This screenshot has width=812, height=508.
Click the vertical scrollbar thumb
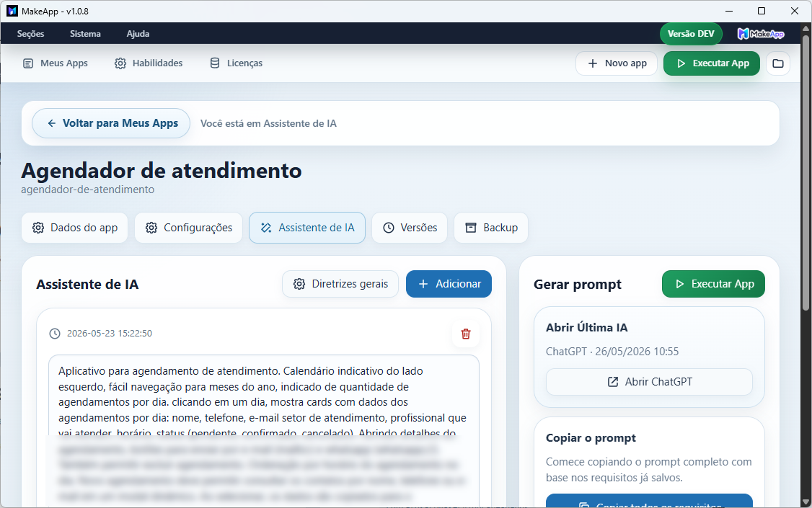806,174
